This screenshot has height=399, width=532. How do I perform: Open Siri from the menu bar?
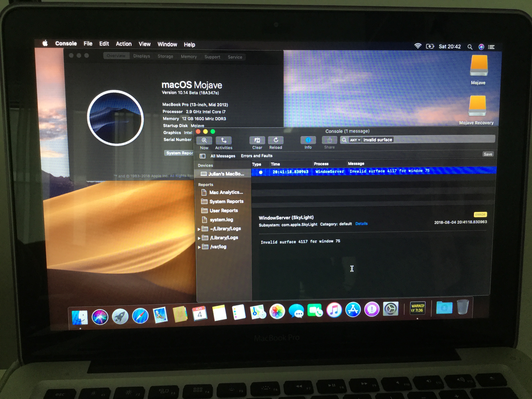click(x=481, y=47)
